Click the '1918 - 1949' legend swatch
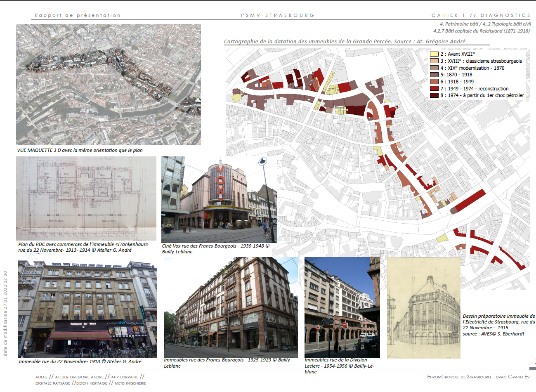 click(434, 82)
